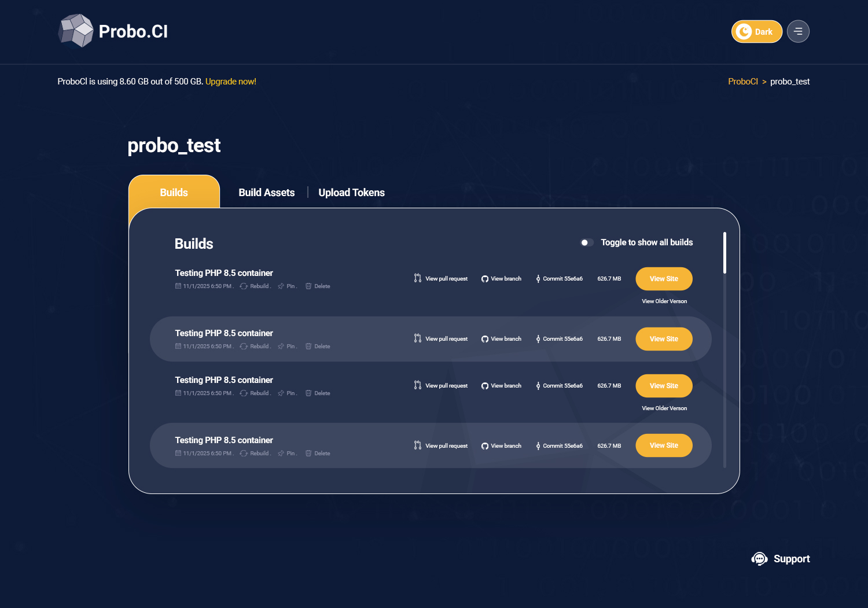Click View Site on the second build
The image size is (868, 608).
[x=664, y=339]
